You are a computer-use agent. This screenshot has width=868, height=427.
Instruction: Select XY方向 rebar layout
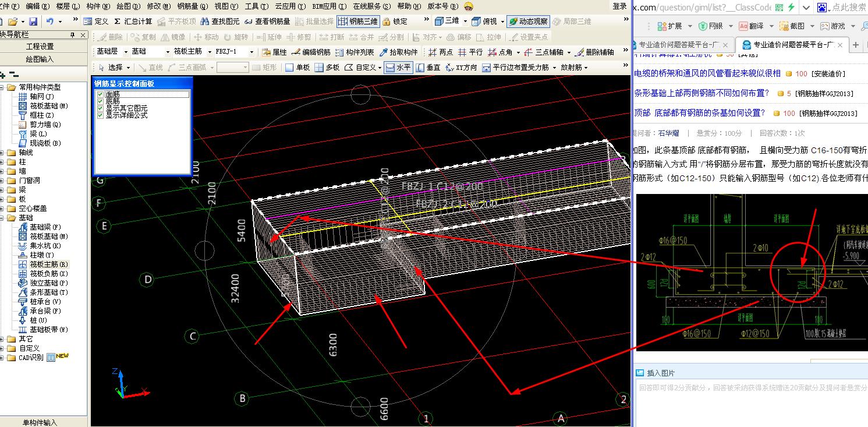click(x=461, y=68)
